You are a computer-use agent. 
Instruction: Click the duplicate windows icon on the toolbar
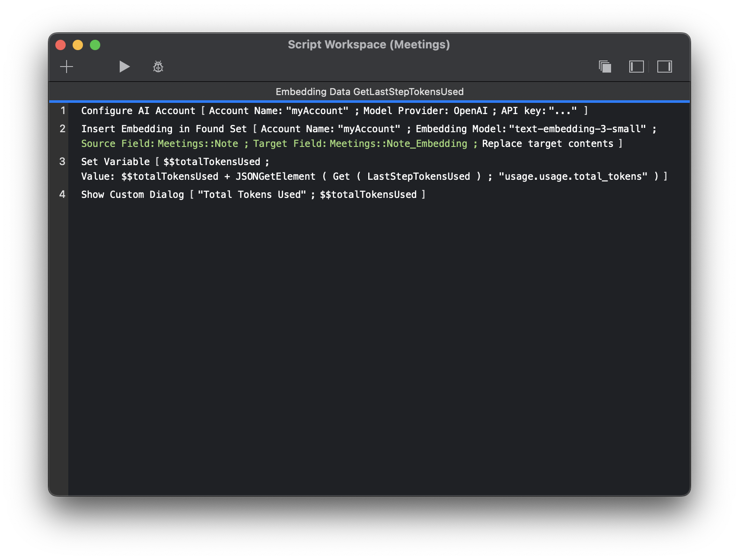pyautogui.click(x=605, y=67)
